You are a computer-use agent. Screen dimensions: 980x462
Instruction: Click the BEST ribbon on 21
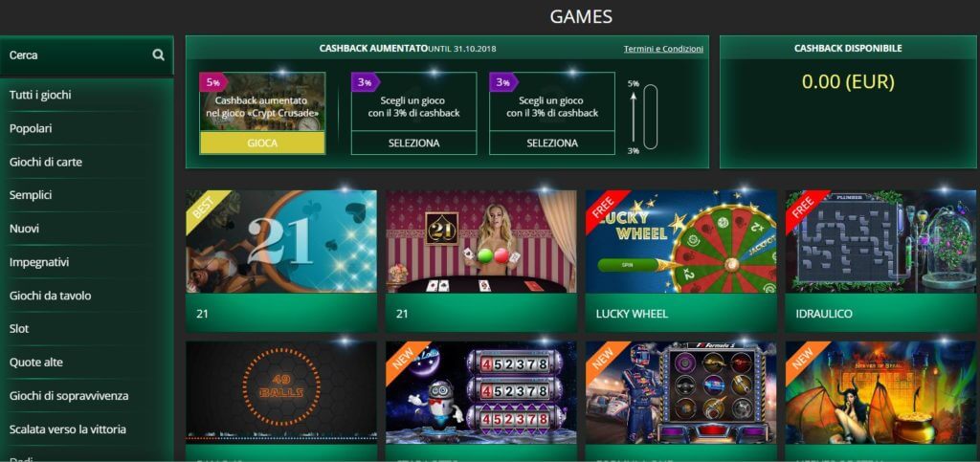point(205,208)
